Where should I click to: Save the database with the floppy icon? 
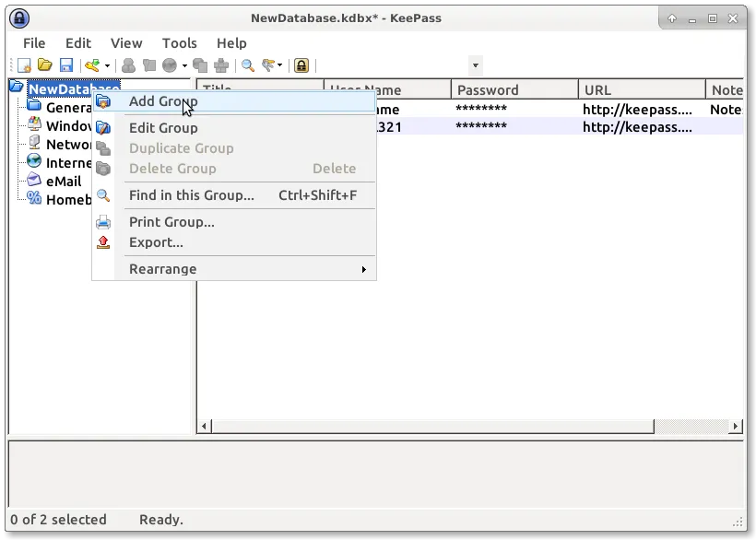click(x=65, y=65)
